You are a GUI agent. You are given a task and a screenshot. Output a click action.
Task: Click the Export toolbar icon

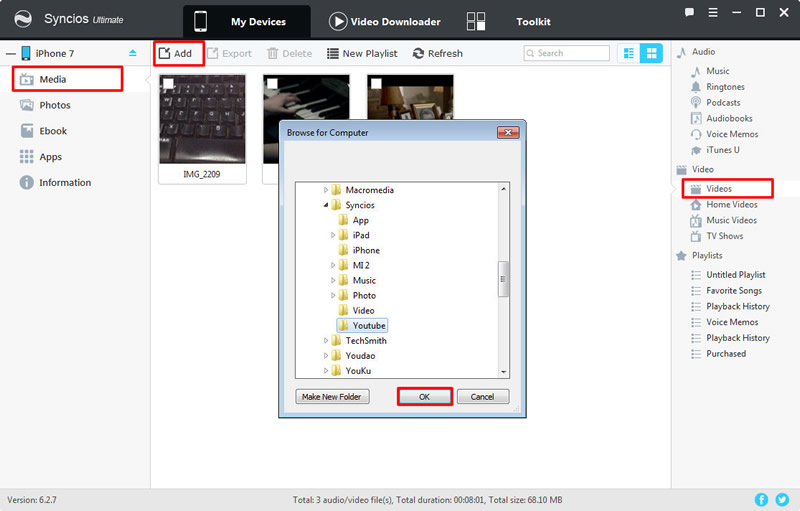pos(212,53)
